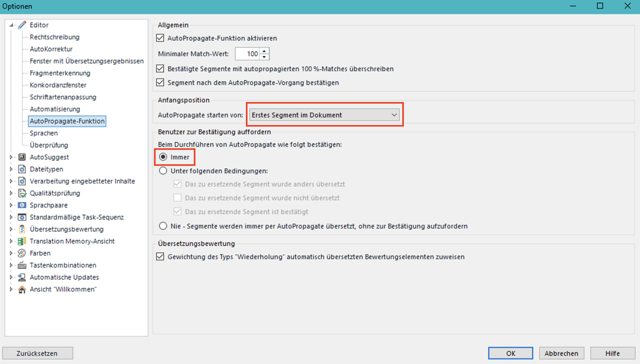
Task: Toggle Segment wurde nicht übersetzt checkbox
Action: coord(177,198)
